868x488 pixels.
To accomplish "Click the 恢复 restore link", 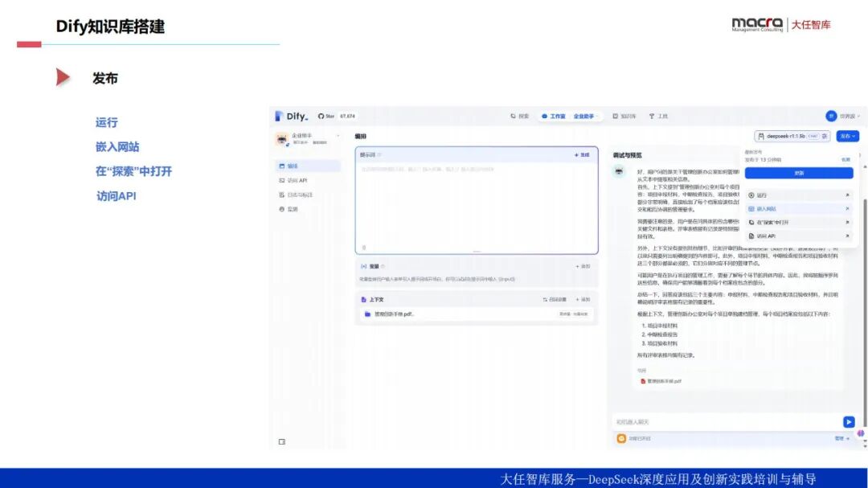I will pos(845,159).
